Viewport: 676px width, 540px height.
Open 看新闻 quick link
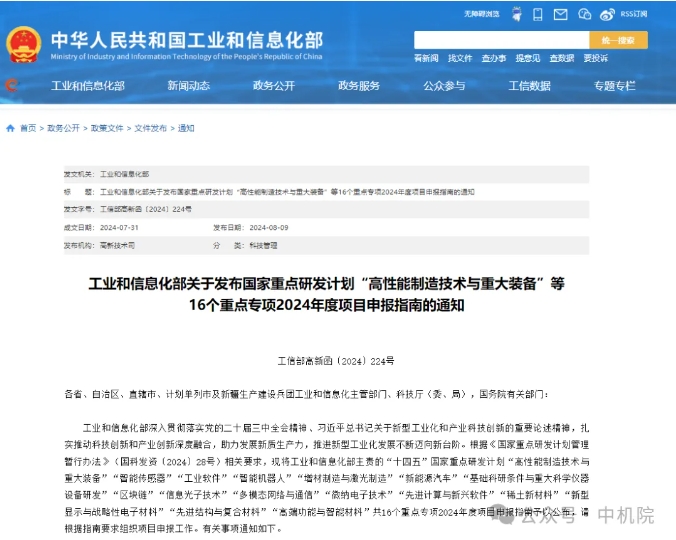tap(426, 58)
